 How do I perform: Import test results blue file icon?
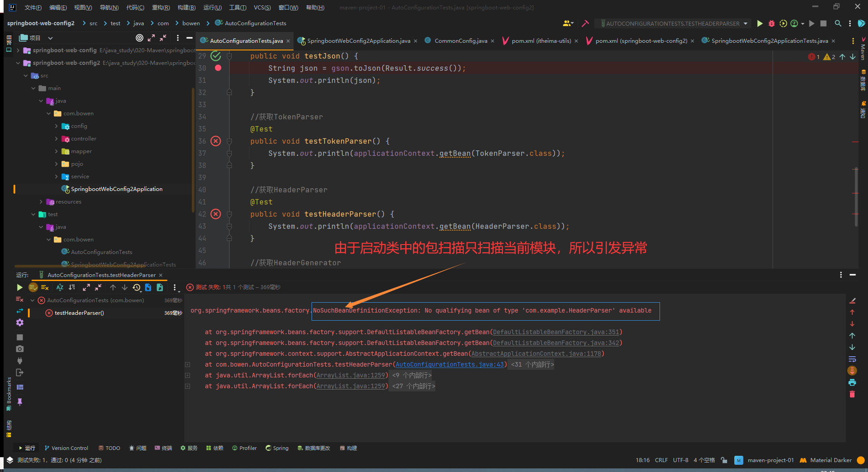click(x=148, y=287)
